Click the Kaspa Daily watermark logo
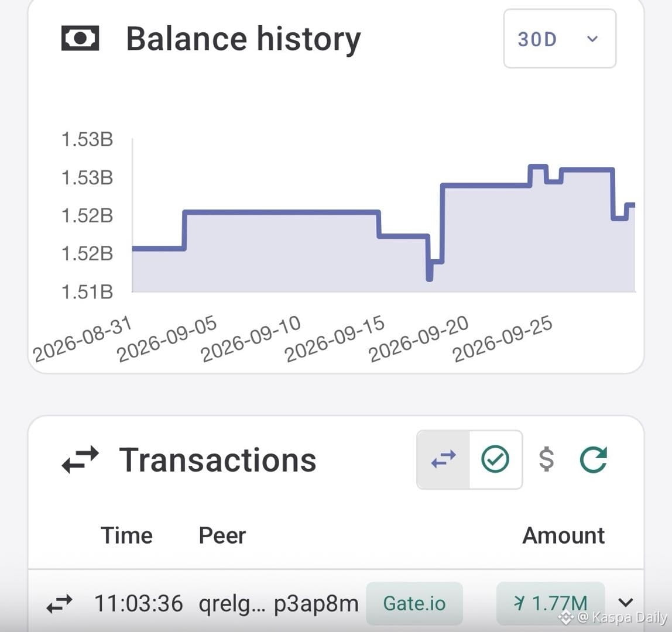 pyautogui.click(x=565, y=617)
